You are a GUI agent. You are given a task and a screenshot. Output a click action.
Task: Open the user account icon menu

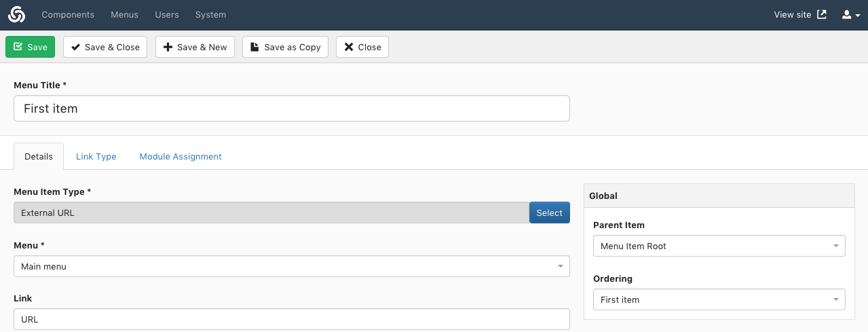tap(851, 14)
